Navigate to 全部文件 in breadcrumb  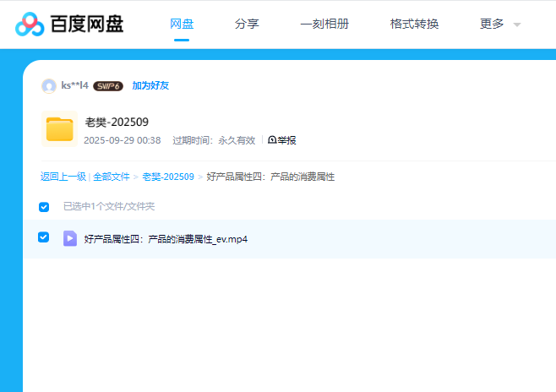coord(112,177)
